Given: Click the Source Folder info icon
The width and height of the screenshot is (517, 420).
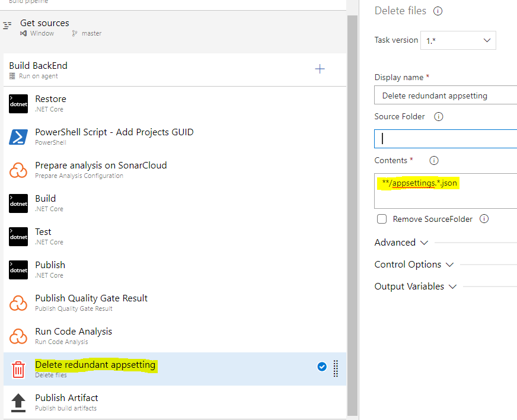Looking at the screenshot, I should point(439,117).
